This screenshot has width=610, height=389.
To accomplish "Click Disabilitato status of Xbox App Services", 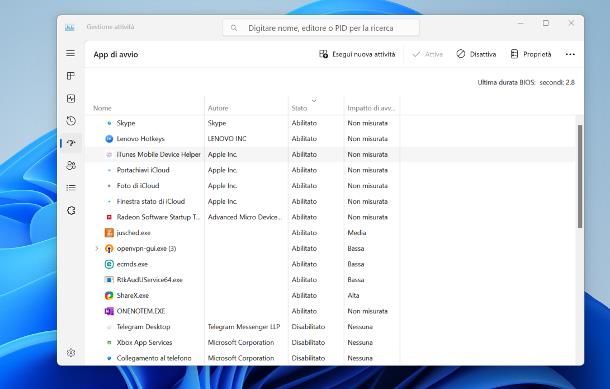I will tap(308, 342).
